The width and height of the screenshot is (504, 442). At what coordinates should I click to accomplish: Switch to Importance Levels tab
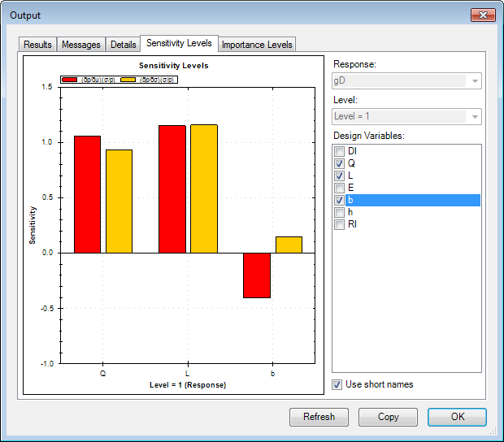256,45
